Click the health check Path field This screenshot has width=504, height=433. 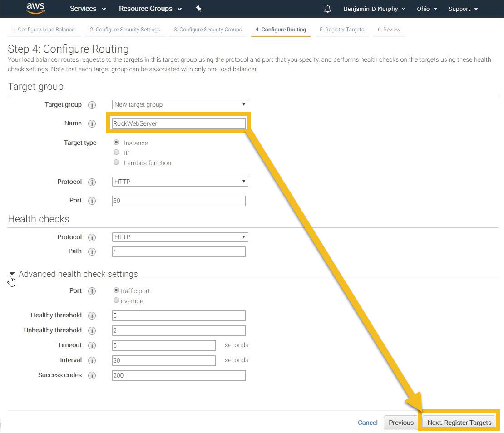[x=179, y=252]
